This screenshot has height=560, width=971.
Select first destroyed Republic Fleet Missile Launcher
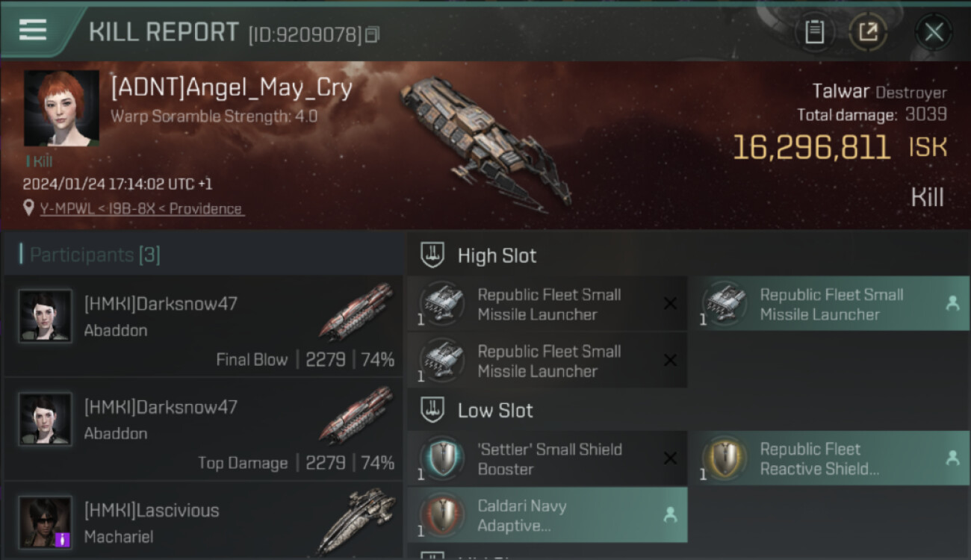(x=547, y=304)
